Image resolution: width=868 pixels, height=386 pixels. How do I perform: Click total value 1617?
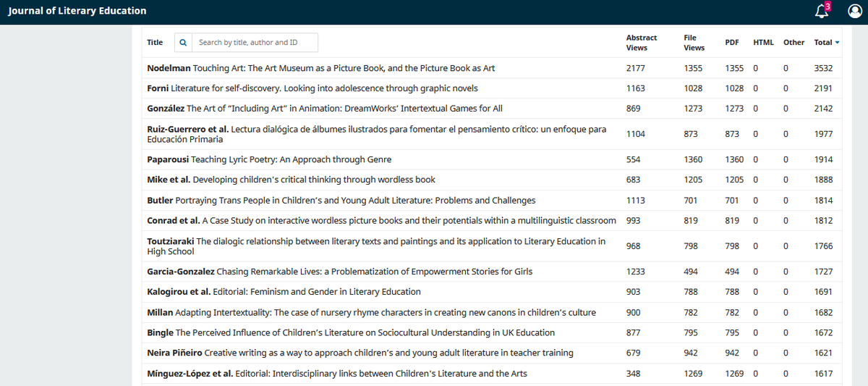coord(823,374)
